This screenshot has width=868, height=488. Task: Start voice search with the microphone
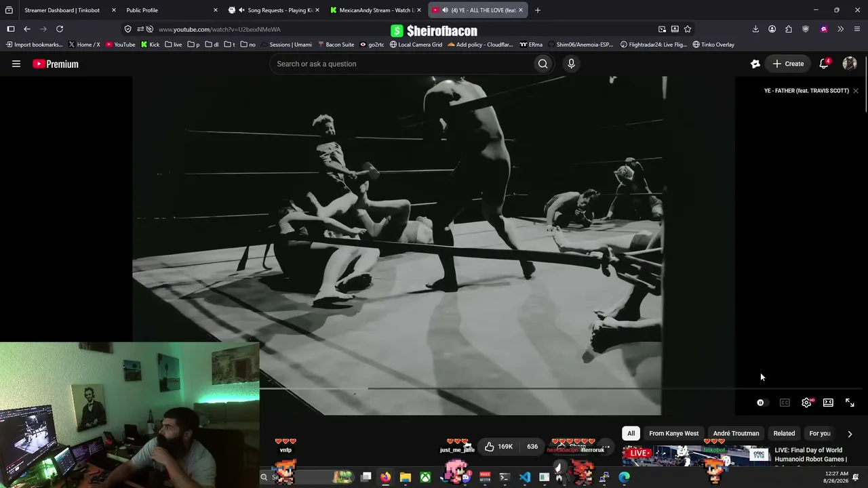pos(571,64)
